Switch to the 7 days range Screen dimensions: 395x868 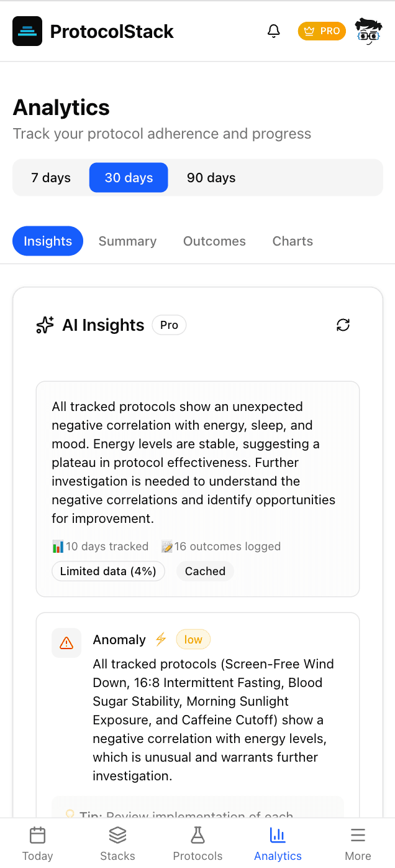coord(50,178)
